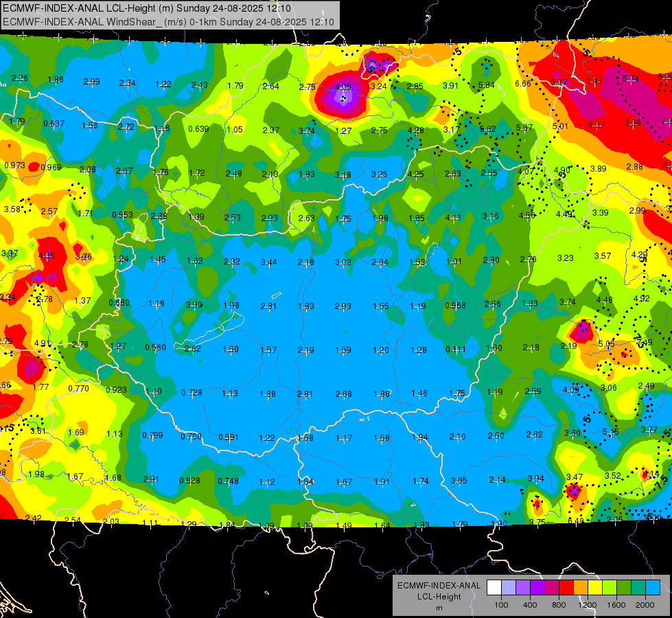
Task: Click the wind shear value 0.560
Action: click(155, 347)
